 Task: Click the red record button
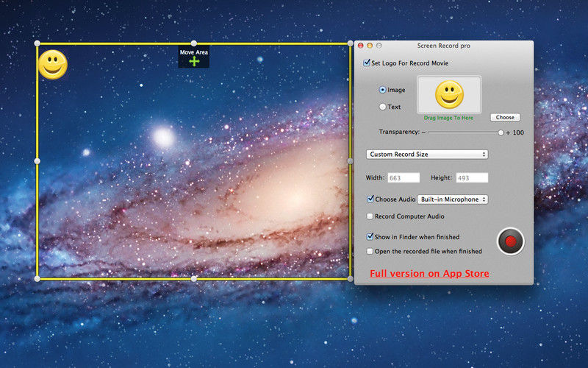[x=510, y=241]
